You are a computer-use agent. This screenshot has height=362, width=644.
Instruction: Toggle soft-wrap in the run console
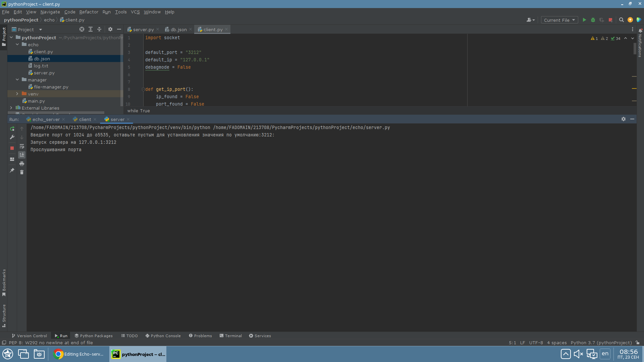[x=22, y=146]
